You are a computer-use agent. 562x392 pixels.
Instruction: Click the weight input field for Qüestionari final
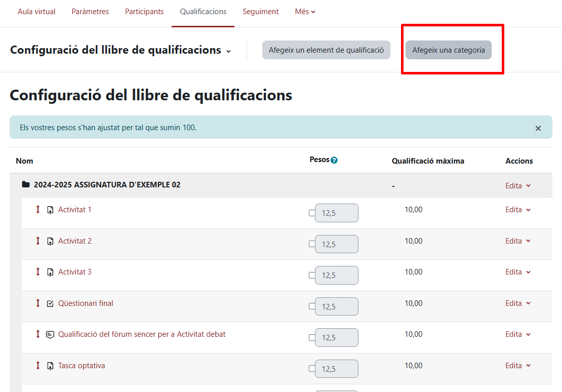point(336,307)
